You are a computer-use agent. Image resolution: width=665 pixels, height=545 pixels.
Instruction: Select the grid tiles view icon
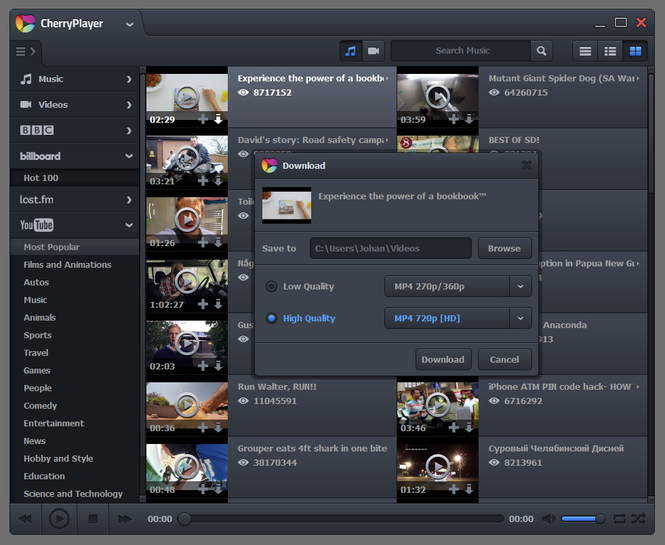click(635, 51)
